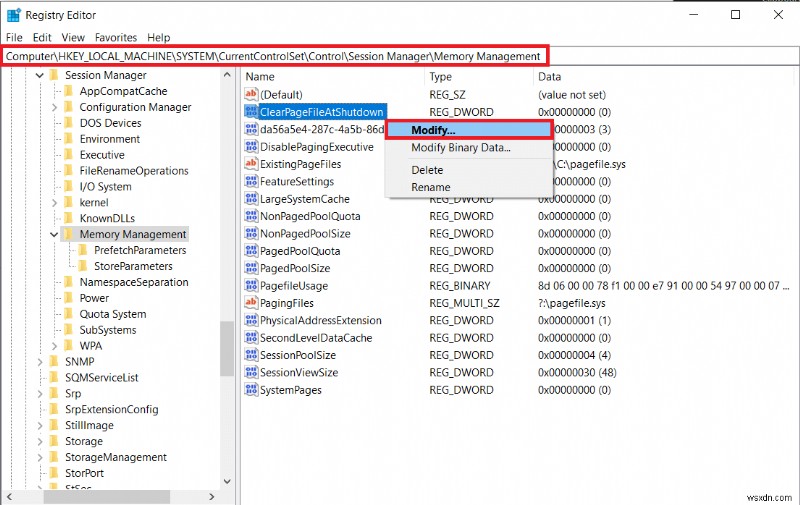
Task: Select the SQMServiceList tree item
Action: [102, 377]
